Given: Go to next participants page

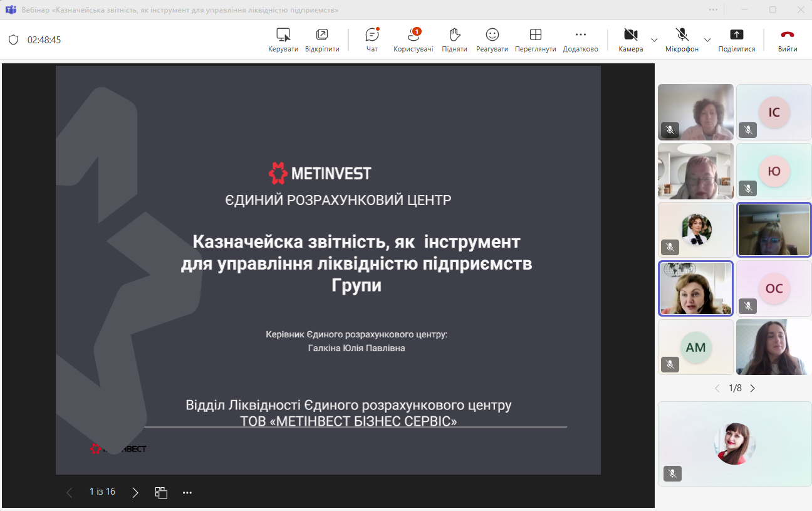Looking at the screenshot, I should (752, 388).
